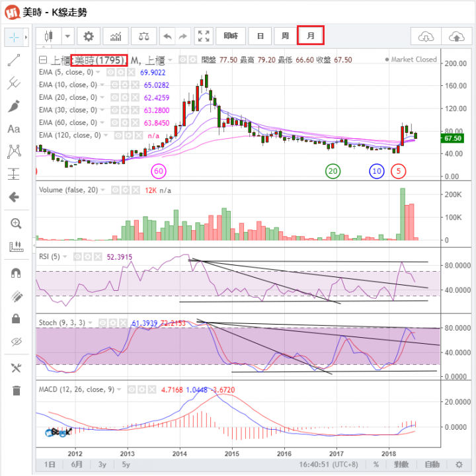Viewport: 476px width, 476px height.
Task: Hide the Volume indicator
Action: (115, 190)
